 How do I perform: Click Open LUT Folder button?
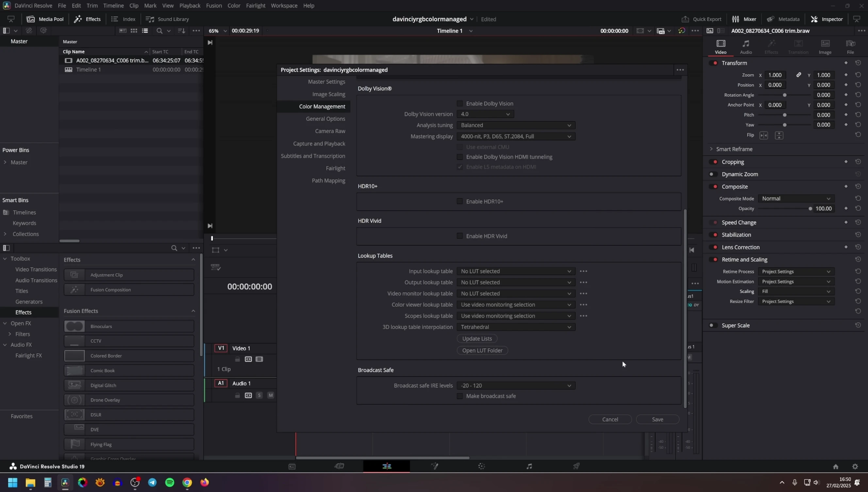click(482, 350)
